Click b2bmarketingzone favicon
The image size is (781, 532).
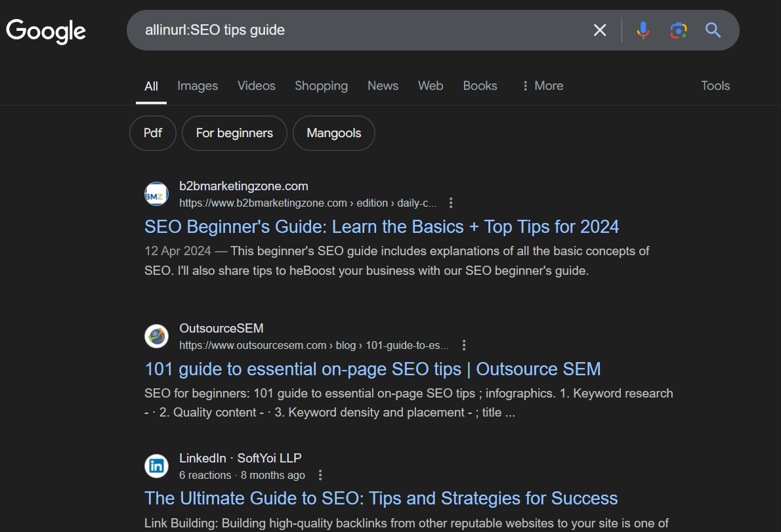[x=156, y=194]
